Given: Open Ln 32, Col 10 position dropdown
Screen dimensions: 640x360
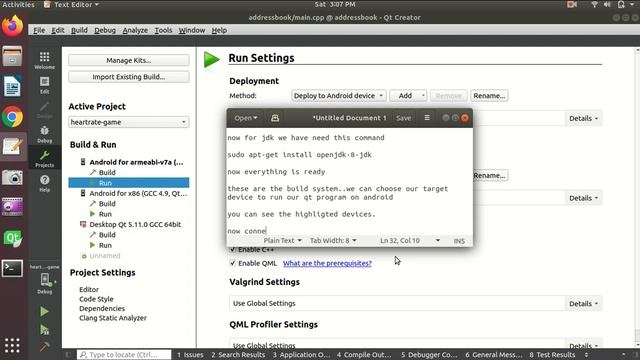Looking at the screenshot, I should click(410, 240).
